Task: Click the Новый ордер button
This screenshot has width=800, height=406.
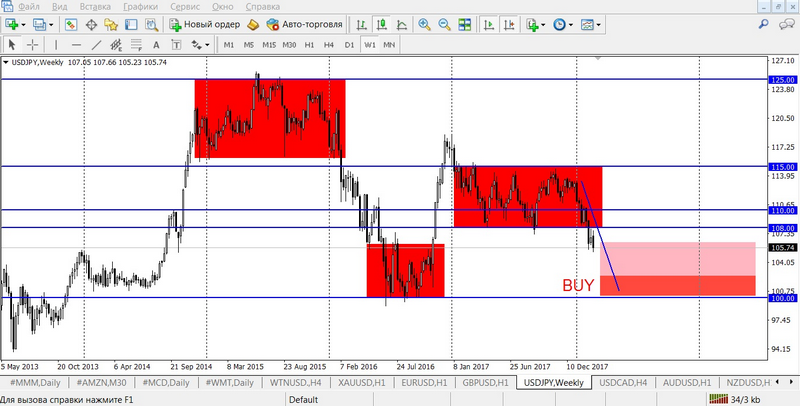Action: (x=205, y=24)
